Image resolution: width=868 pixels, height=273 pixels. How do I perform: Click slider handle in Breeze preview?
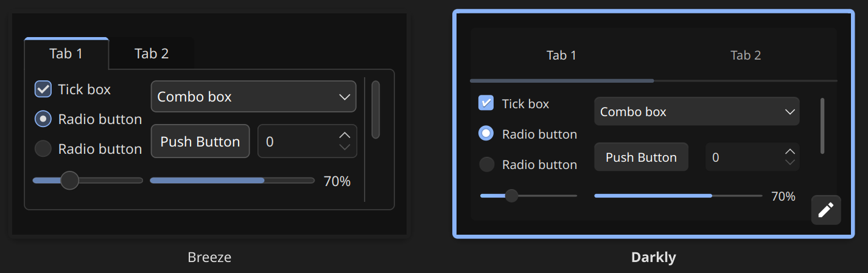click(x=70, y=181)
